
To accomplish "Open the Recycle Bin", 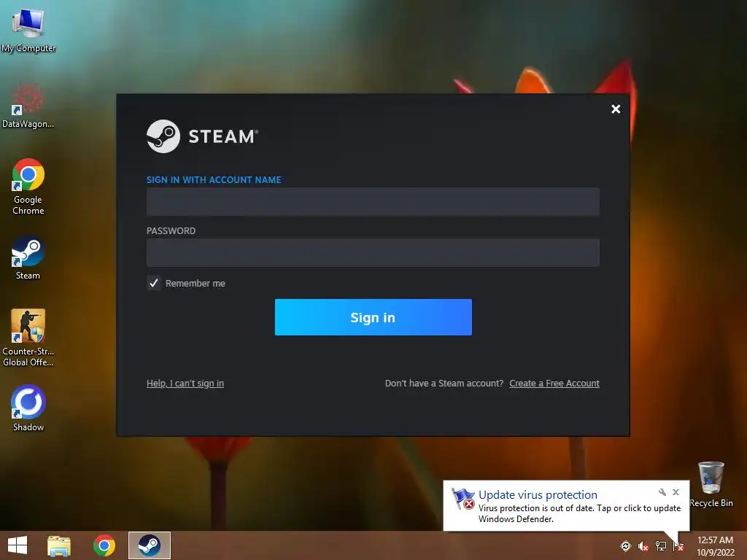I will click(711, 484).
